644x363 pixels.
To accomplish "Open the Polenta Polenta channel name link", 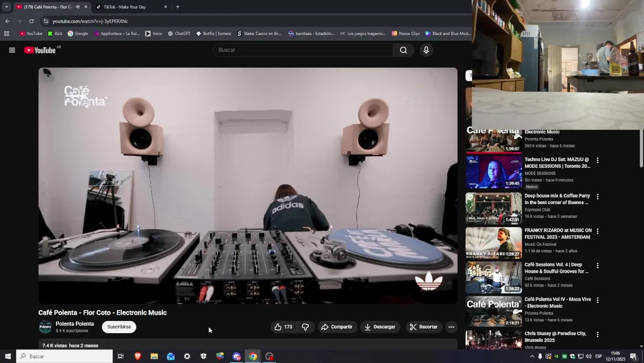I will (x=75, y=324).
